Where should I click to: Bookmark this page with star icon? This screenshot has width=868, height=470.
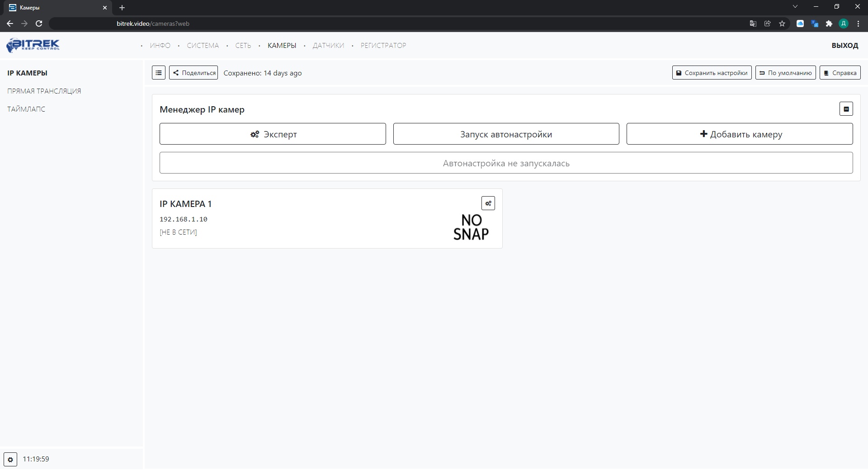[782, 23]
